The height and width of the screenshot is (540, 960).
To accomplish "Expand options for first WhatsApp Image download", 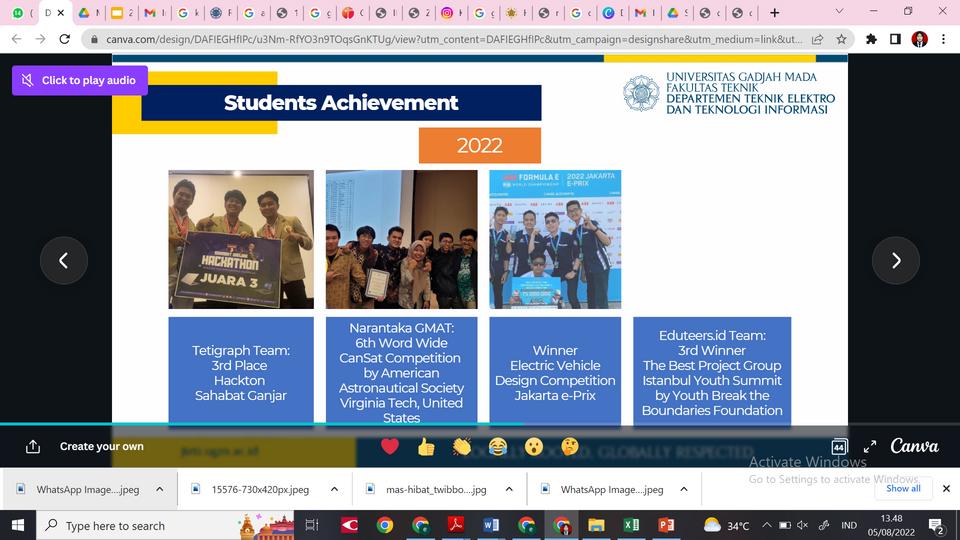I will click(160, 489).
